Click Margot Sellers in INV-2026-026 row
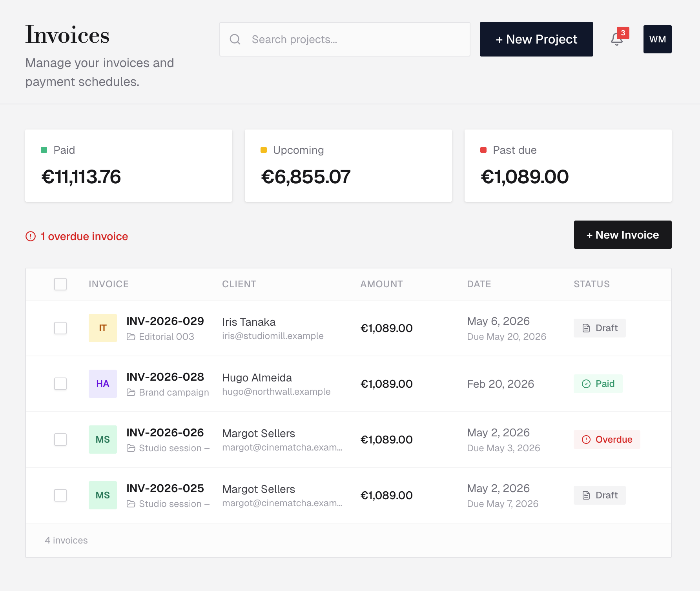This screenshot has height=591, width=700. [x=259, y=433]
